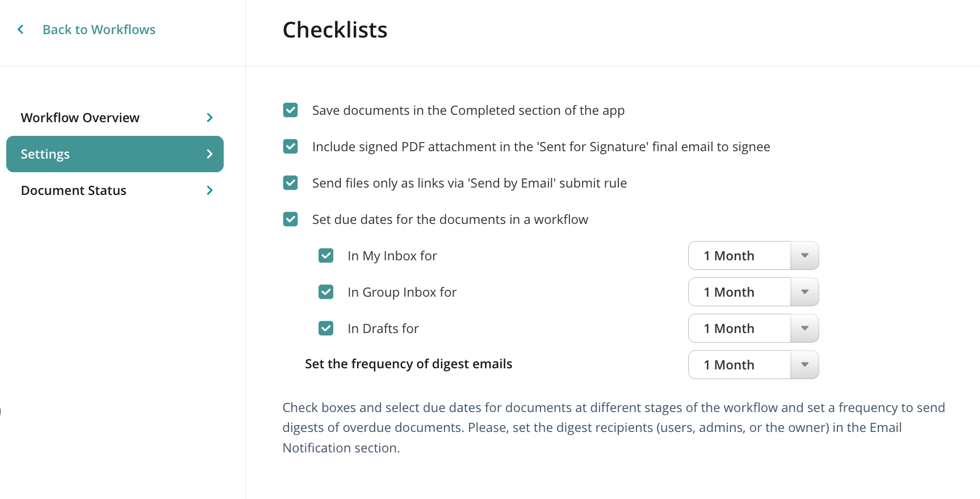Uncheck Set due dates for documents checkbox
The height and width of the screenshot is (499, 980).
(x=291, y=219)
